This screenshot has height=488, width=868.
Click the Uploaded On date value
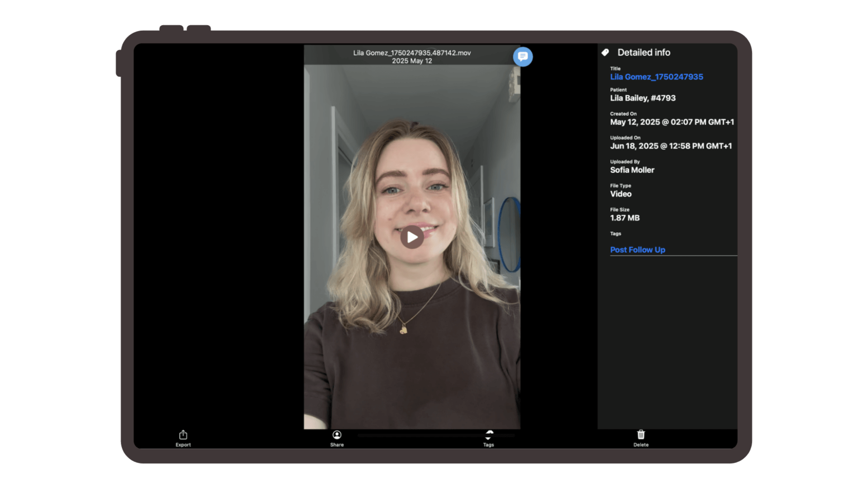click(x=671, y=146)
